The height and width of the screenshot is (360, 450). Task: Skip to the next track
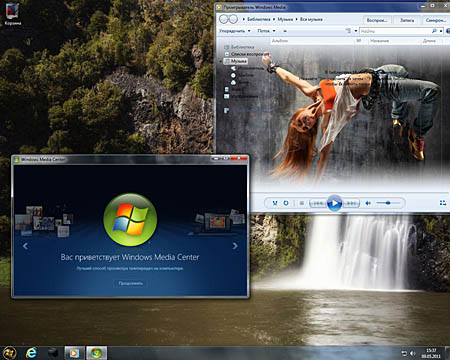(351, 203)
